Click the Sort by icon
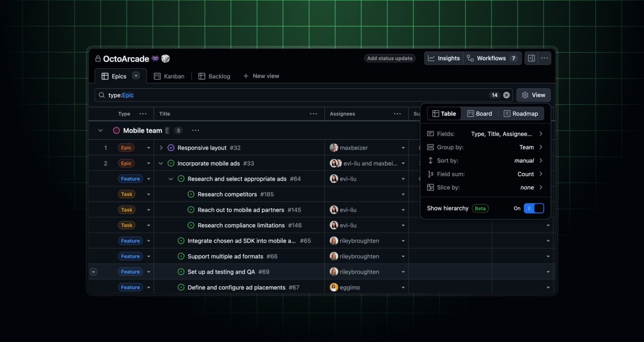Screen dimensions: 644x342 pos(431,160)
